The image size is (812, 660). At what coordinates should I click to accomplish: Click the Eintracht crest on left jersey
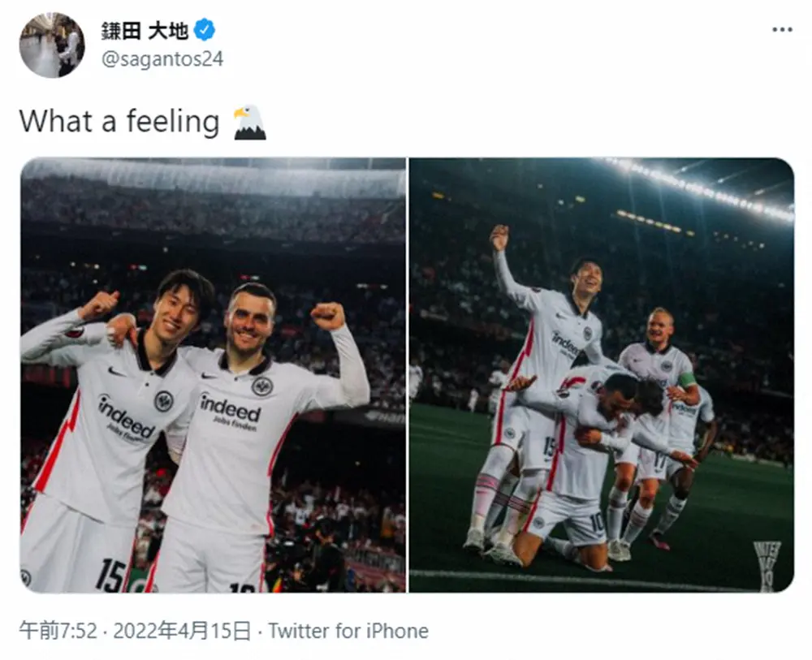(164, 401)
